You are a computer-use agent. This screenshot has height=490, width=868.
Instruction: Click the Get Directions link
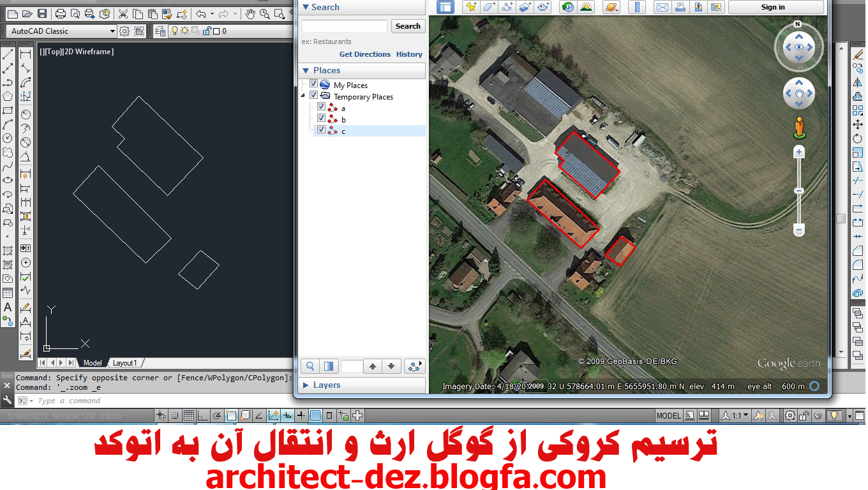point(365,54)
